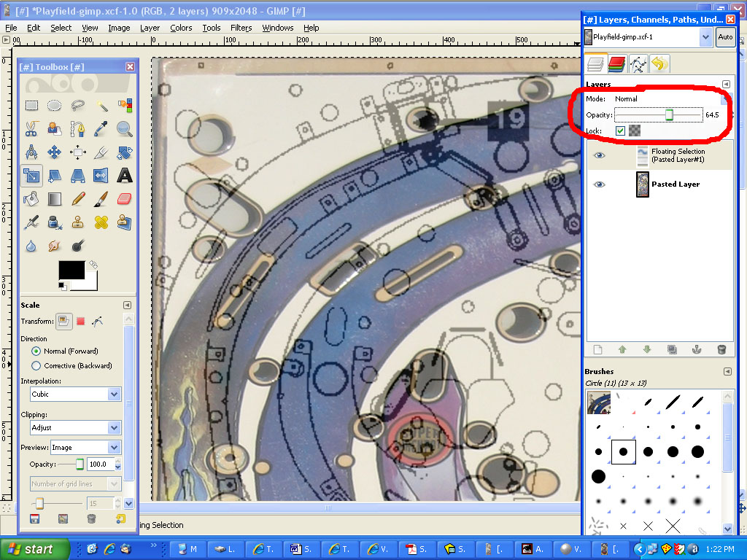Open the Interpolation Cubic dropdown
747x560 pixels.
75,394
